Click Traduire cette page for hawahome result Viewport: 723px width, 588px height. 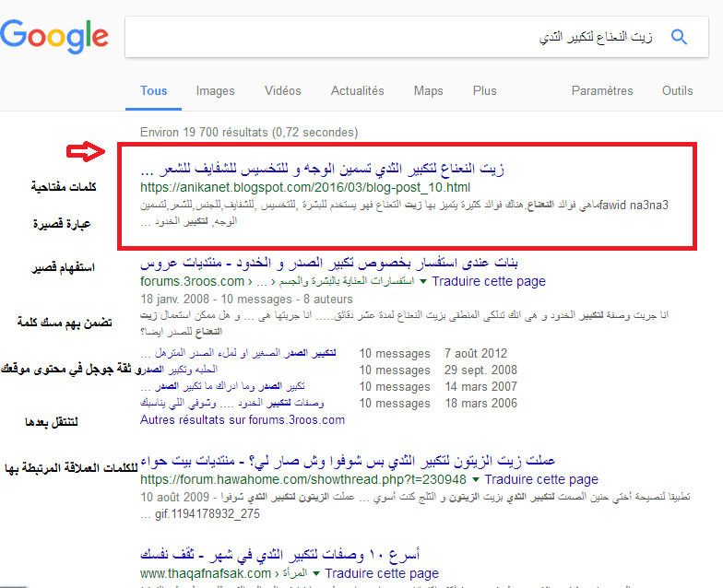tap(541, 479)
